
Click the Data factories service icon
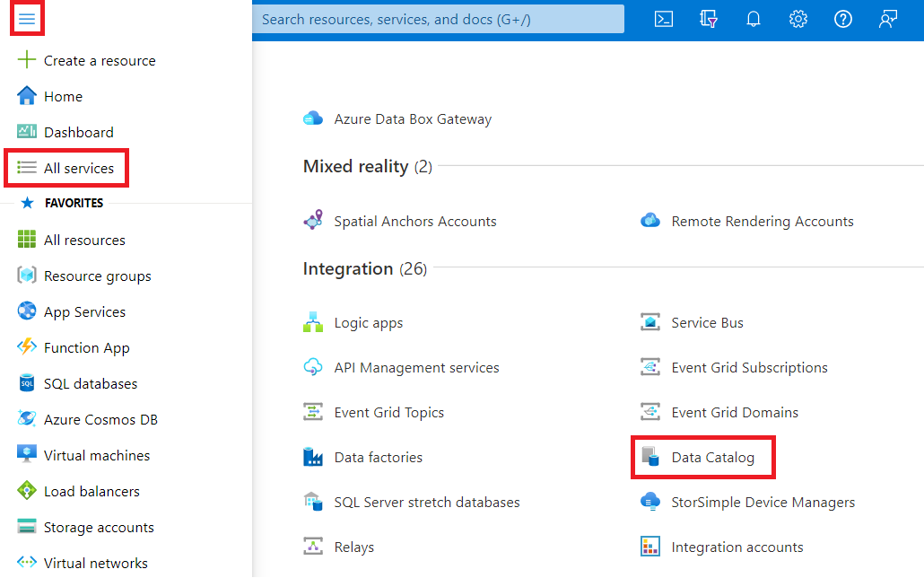[312, 457]
